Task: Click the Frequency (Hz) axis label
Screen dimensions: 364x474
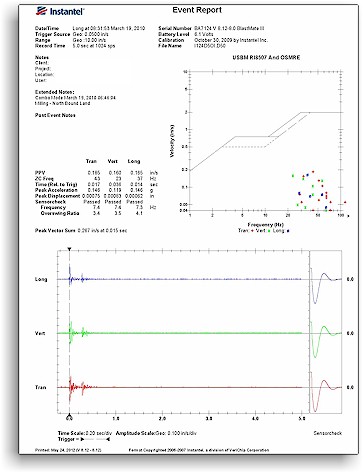Action: [x=266, y=225]
